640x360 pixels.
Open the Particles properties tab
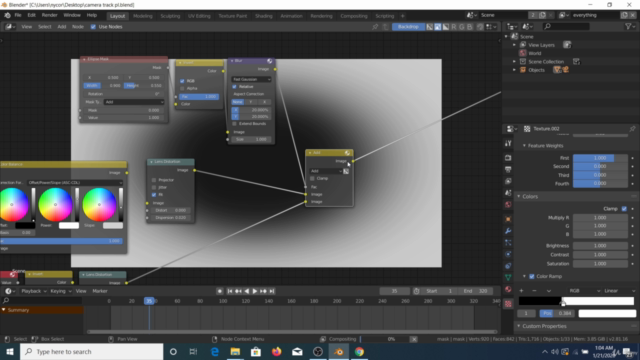[508, 242]
